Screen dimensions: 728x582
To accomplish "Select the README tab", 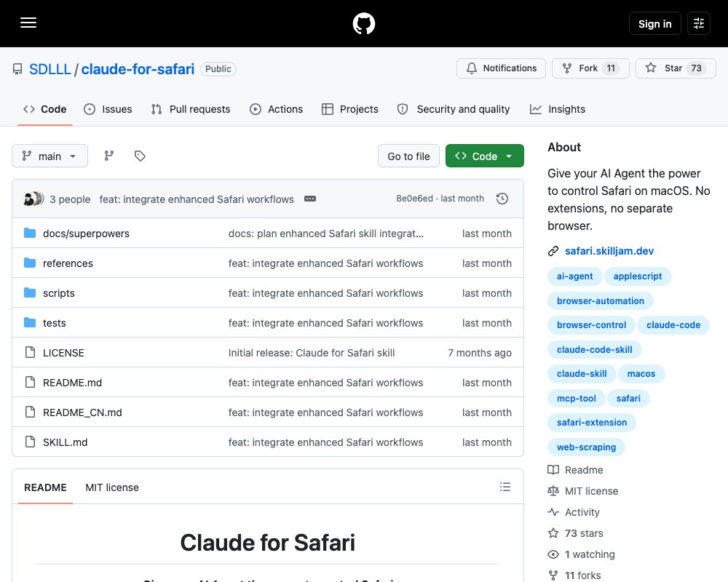I will (45, 487).
